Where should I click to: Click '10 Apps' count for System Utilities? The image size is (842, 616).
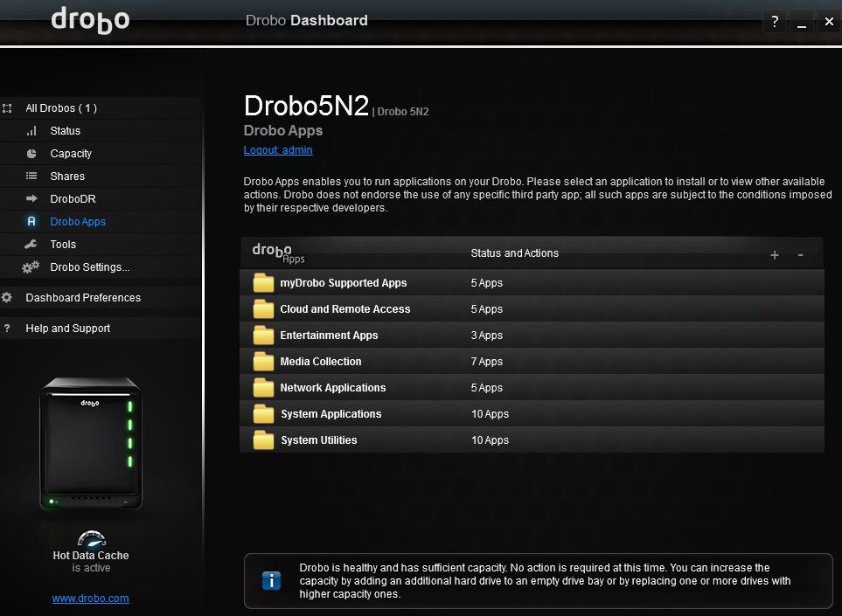(490, 440)
